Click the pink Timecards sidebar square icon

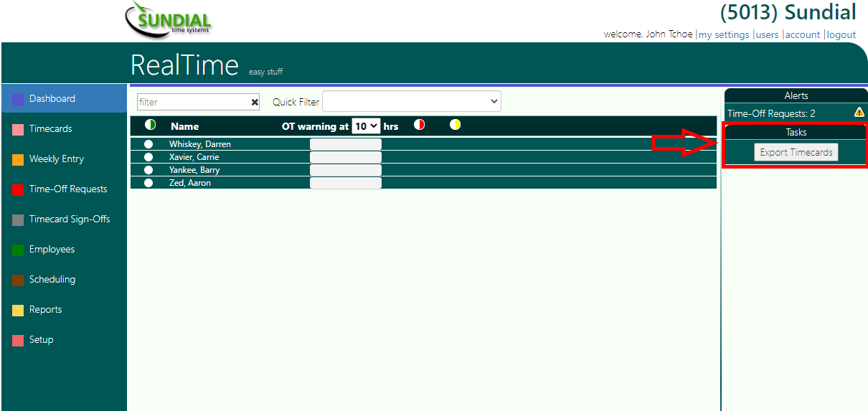(18, 130)
